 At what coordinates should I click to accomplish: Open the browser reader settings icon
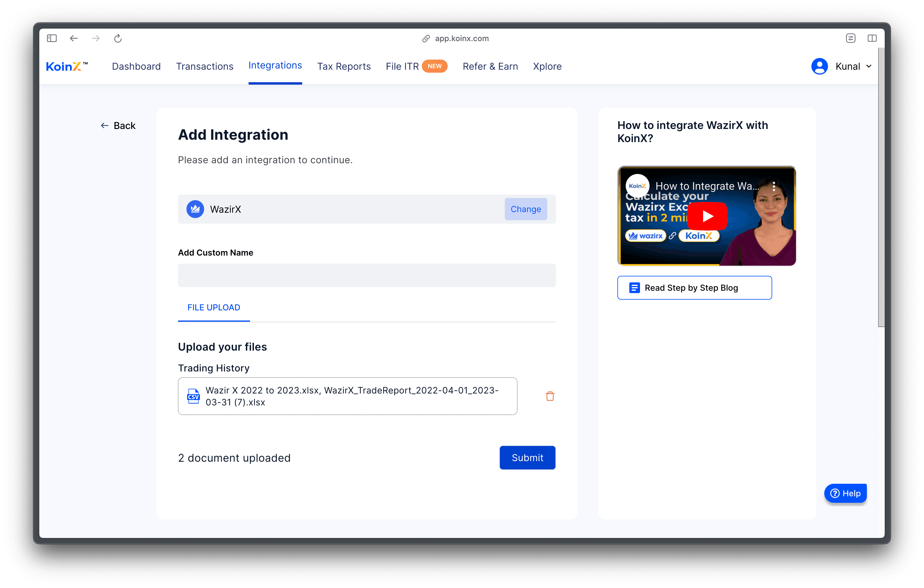(851, 38)
